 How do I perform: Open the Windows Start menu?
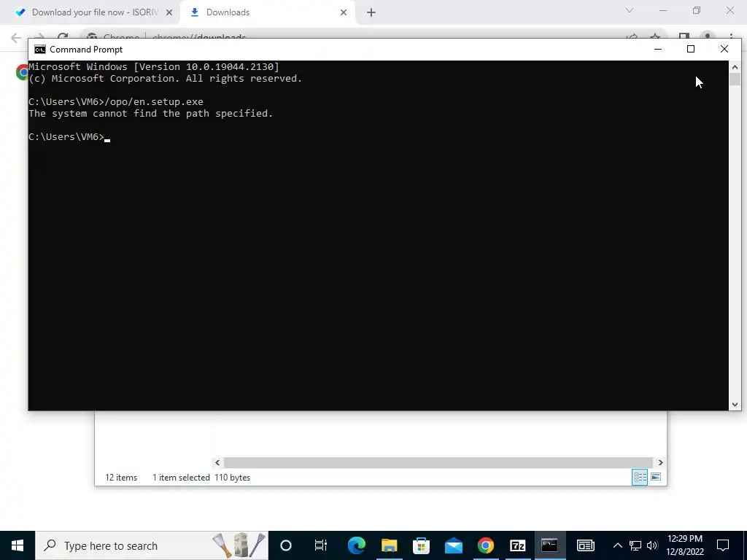pyautogui.click(x=18, y=545)
